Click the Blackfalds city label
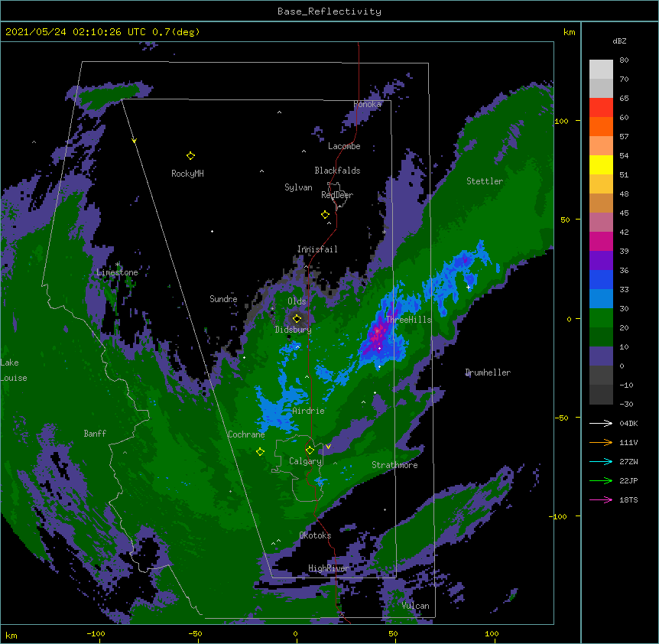 [337, 171]
